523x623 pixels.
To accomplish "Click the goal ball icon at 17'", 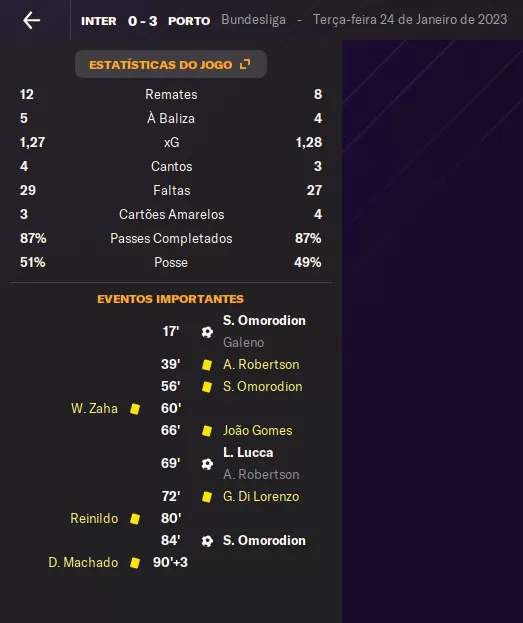I will (x=207, y=332).
